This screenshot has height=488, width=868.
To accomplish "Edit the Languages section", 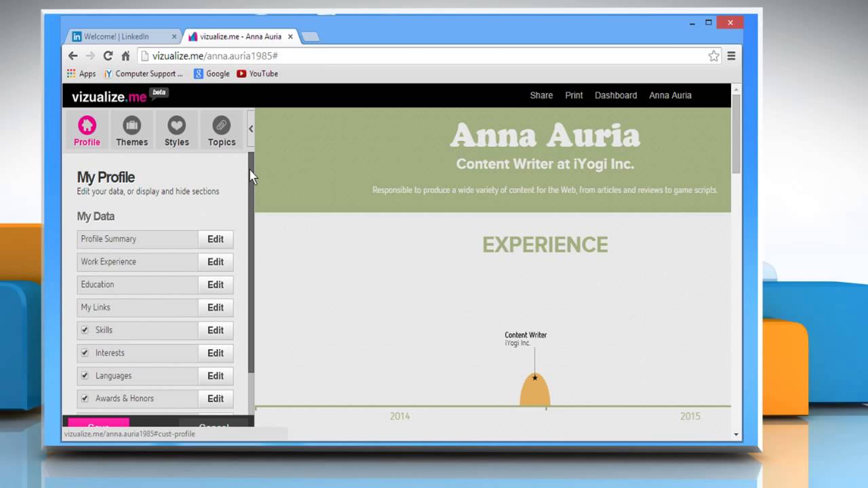I will pyautogui.click(x=216, y=376).
